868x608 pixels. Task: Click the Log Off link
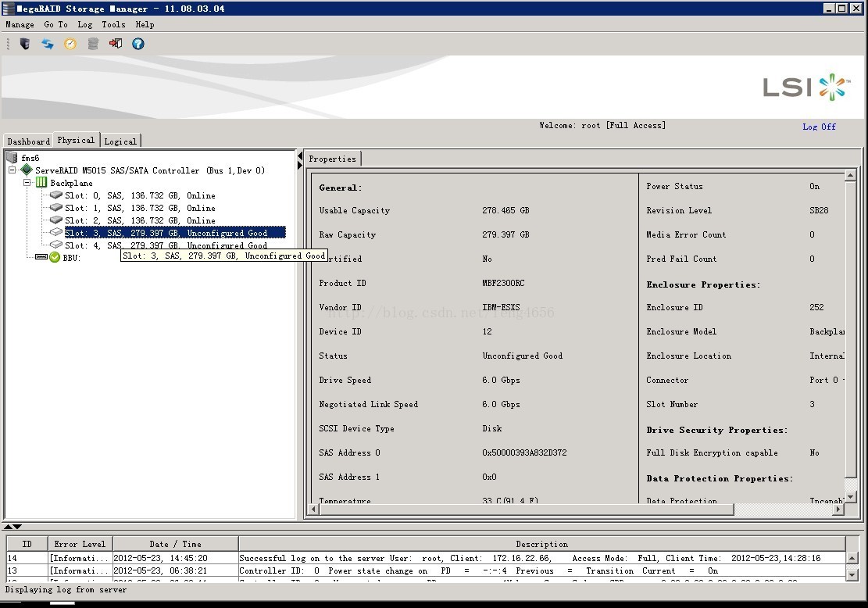tap(819, 127)
